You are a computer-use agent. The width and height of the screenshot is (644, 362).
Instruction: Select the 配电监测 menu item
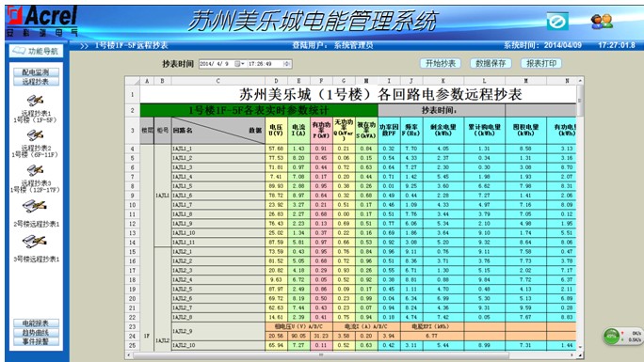(36, 72)
